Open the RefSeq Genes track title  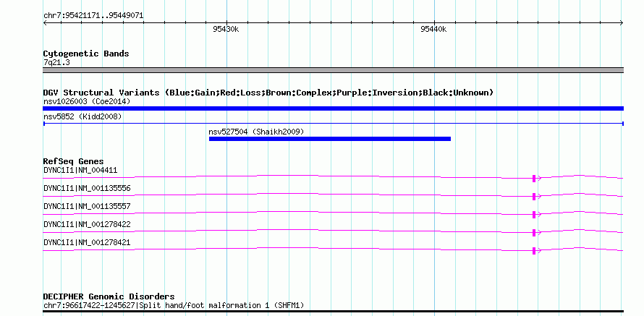[x=74, y=161]
